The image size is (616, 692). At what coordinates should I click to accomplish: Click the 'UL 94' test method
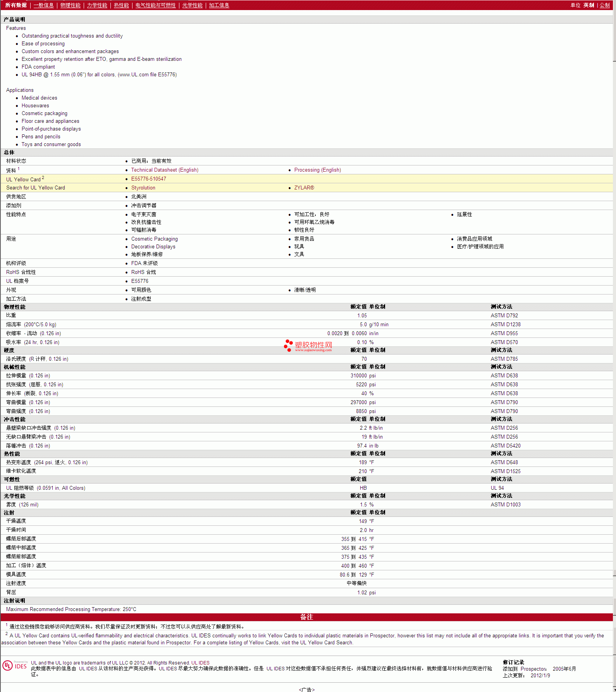497,488
